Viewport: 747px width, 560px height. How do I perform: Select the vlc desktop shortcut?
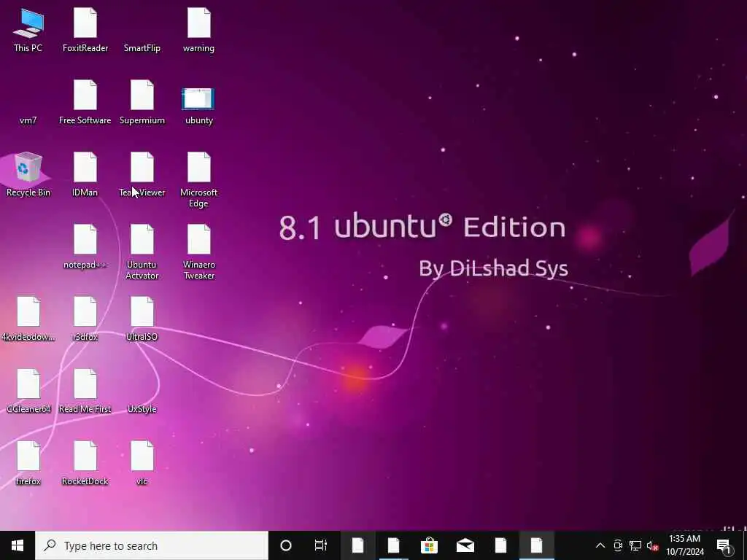pos(142,464)
